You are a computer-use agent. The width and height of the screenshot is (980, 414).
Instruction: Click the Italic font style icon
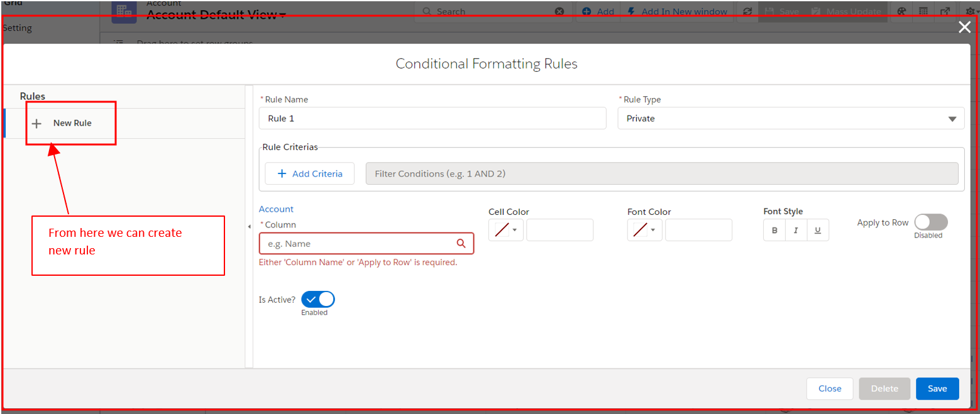(x=796, y=231)
